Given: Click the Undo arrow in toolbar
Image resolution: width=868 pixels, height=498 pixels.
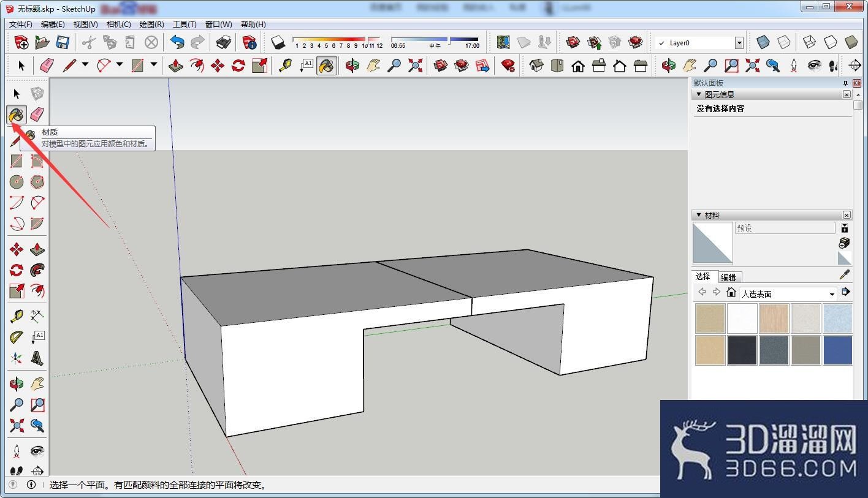Looking at the screenshot, I should coord(177,42).
